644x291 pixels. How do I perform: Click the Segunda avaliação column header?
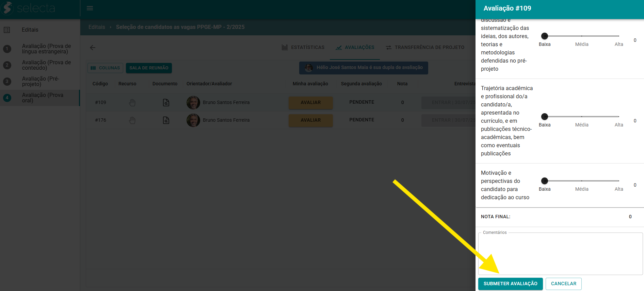[361, 84]
